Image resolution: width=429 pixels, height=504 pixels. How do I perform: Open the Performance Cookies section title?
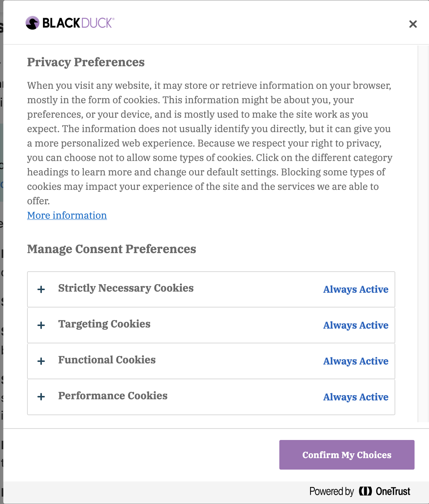pos(113,396)
